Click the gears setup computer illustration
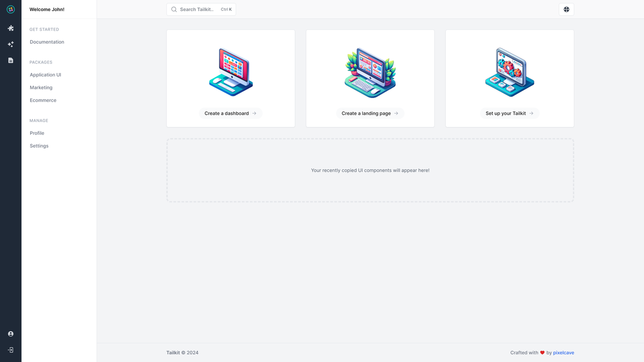 point(510,72)
